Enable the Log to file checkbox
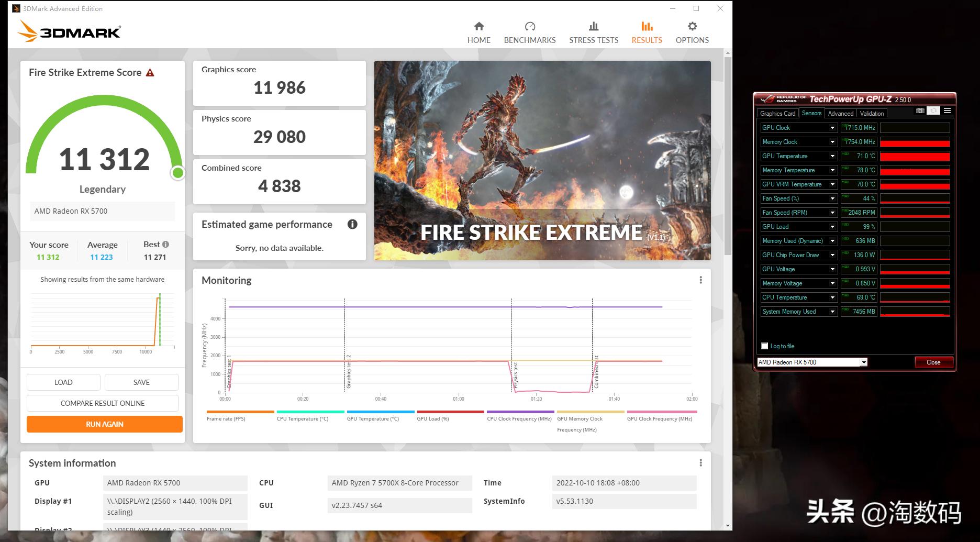980x542 pixels. [x=765, y=346]
